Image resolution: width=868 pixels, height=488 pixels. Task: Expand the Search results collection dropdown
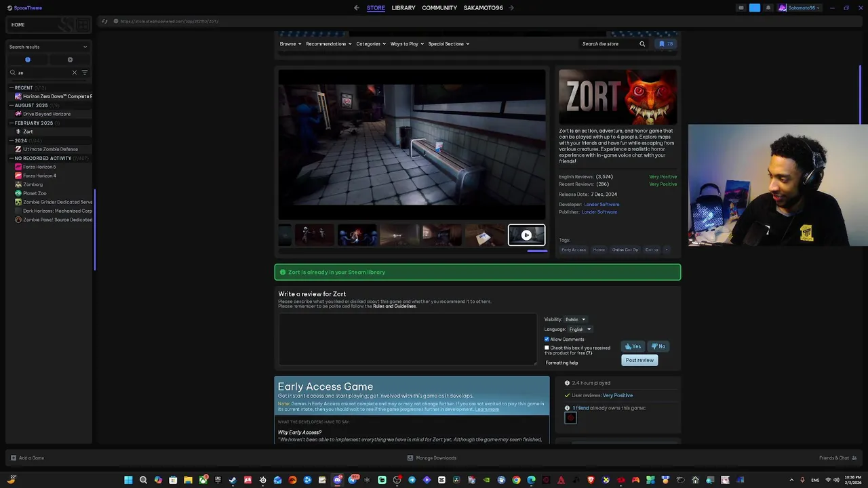pos(47,47)
